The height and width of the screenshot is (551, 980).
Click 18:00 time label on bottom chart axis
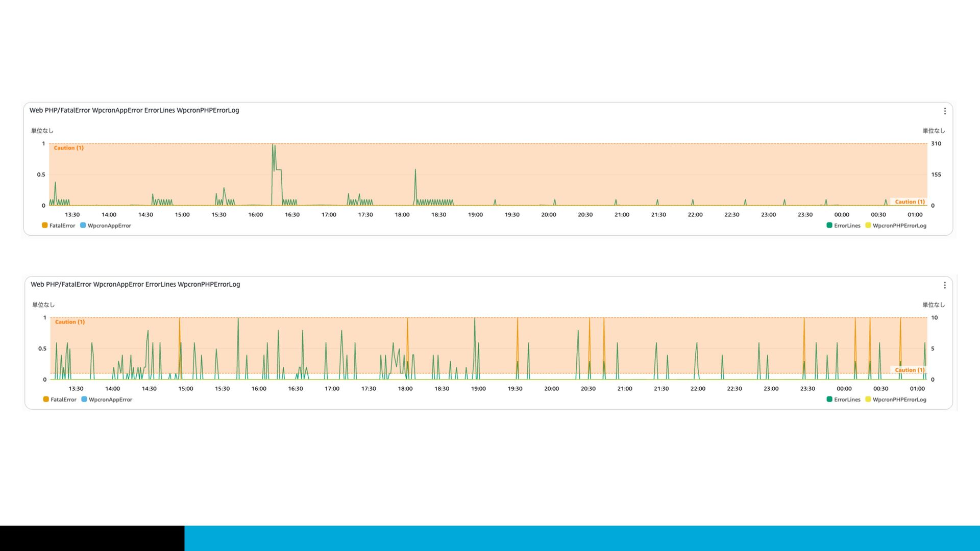[405, 389]
